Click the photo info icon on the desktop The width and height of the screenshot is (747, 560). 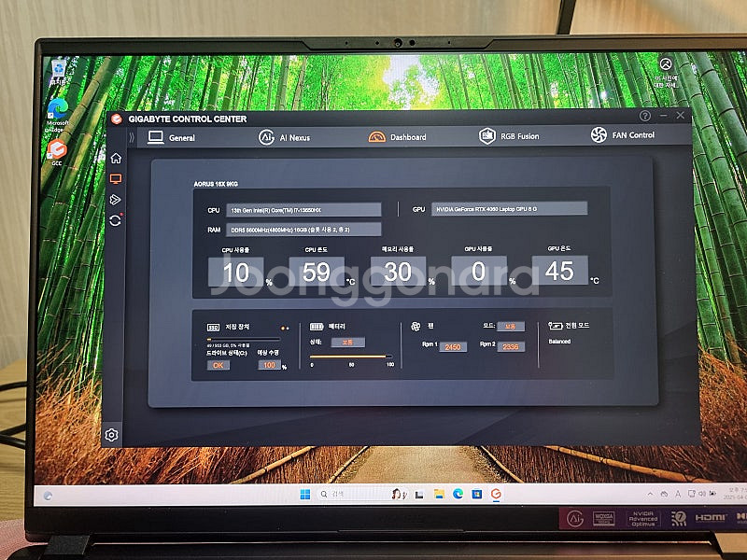pyautogui.click(x=666, y=72)
